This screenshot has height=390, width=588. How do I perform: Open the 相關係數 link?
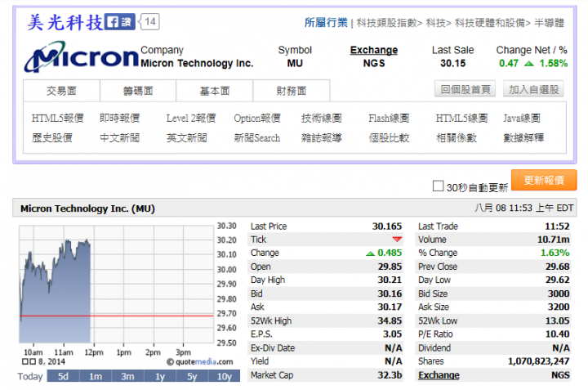(456, 137)
